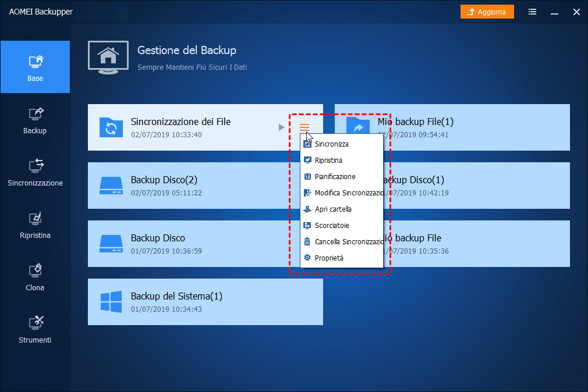Click the orange hamburger menu on Sincronizzazione dei File
Screen dimensions: 588x392
point(304,127)
